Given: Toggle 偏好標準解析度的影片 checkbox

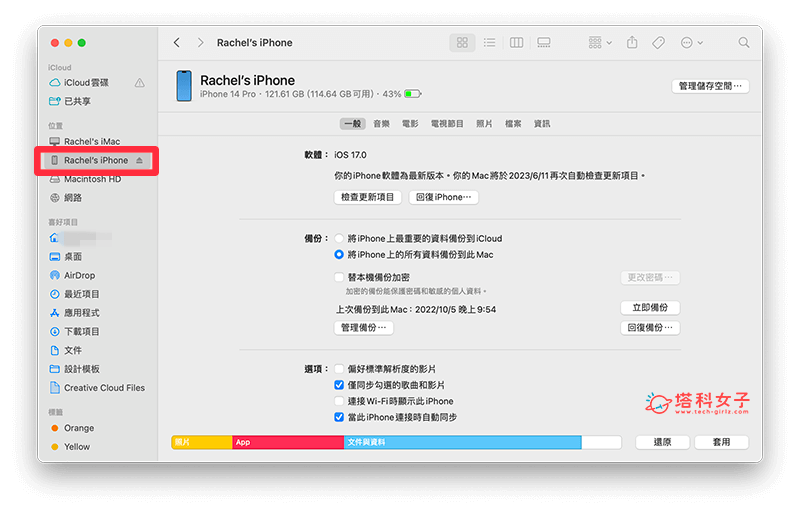Looking at the screenshot, I should [339, 369].
